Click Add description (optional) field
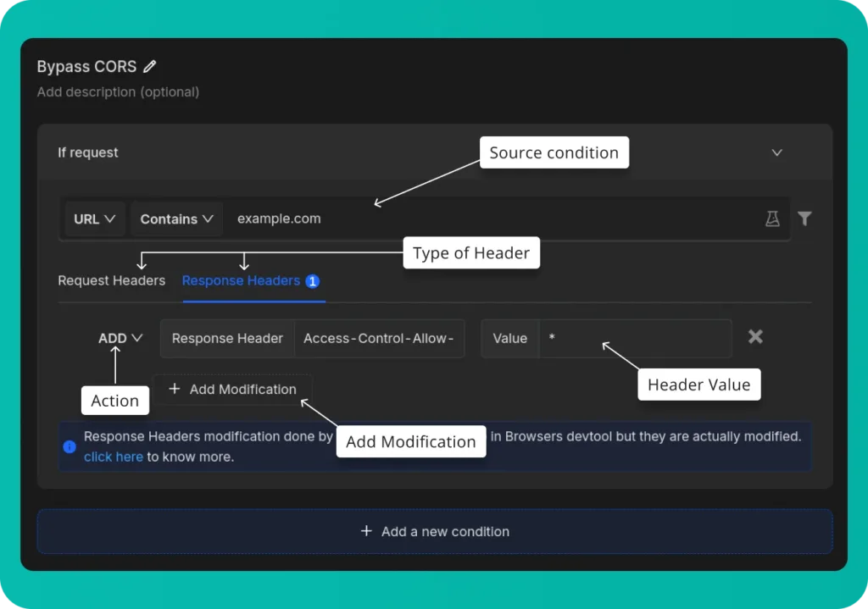Viewport: 868px width, 609px height. 118,91
